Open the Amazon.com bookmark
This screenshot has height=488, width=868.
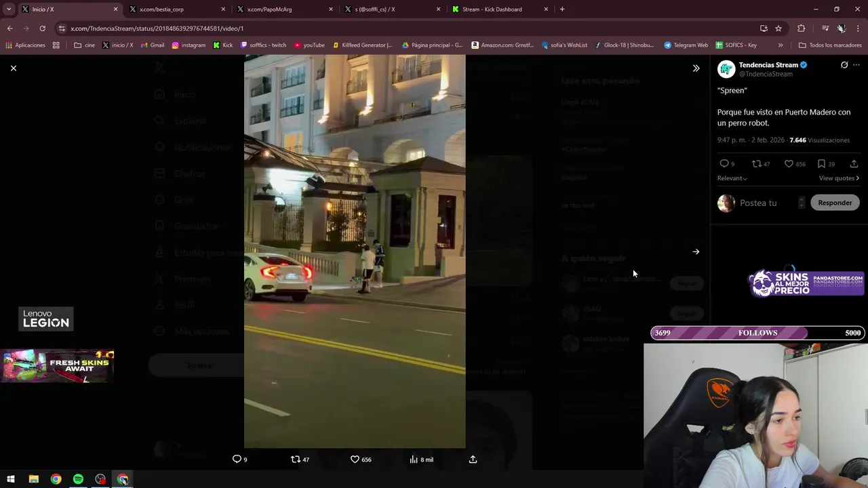tap(502, 45)
